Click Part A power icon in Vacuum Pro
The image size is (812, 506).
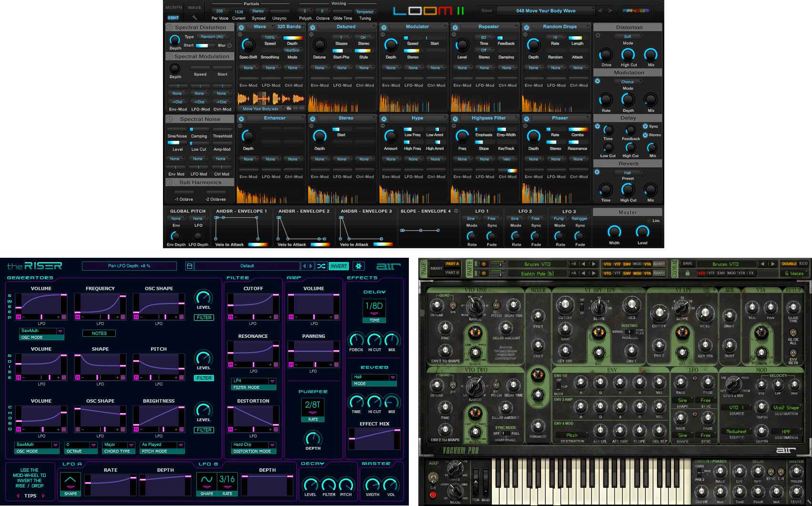pos(483,264)
